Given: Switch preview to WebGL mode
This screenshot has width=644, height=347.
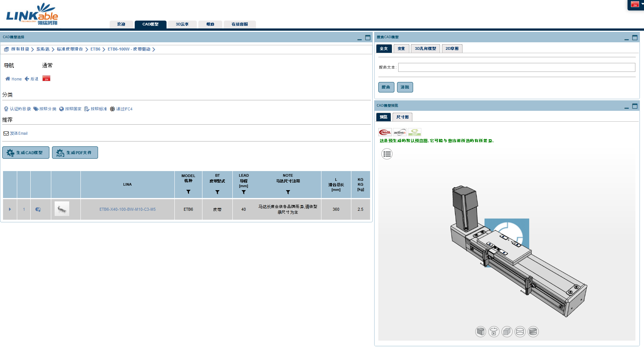Looking at the screenshot, I should click(x=385, y=133).
